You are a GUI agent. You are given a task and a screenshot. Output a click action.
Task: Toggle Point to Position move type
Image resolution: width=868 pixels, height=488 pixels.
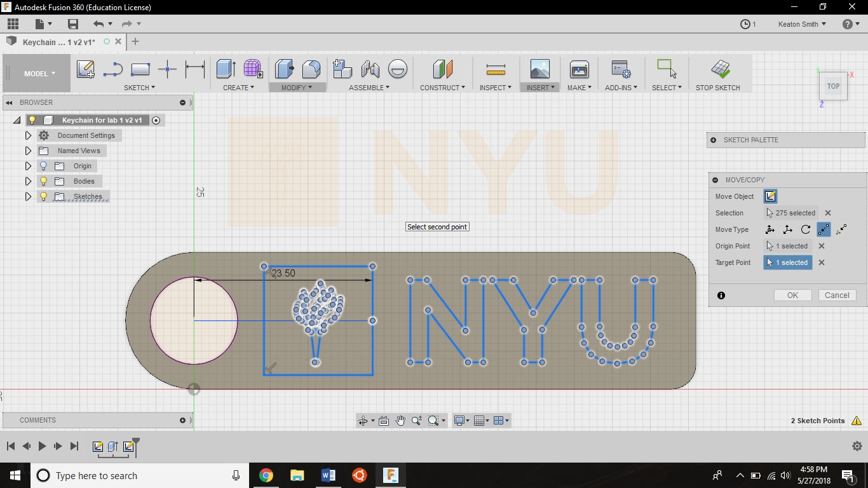point(842,229)
